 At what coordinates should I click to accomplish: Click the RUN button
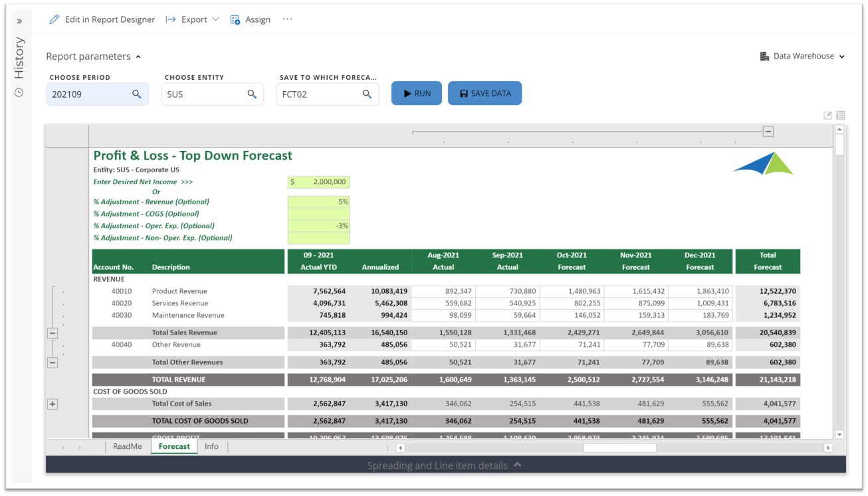[417, 94]
